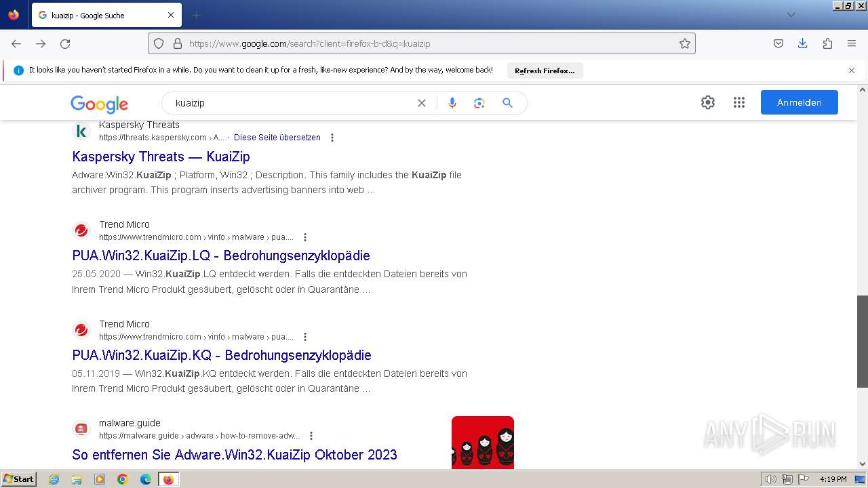This screenshot has width=868, height=488.
Task: Reload the current page
Action: [65, 43]
